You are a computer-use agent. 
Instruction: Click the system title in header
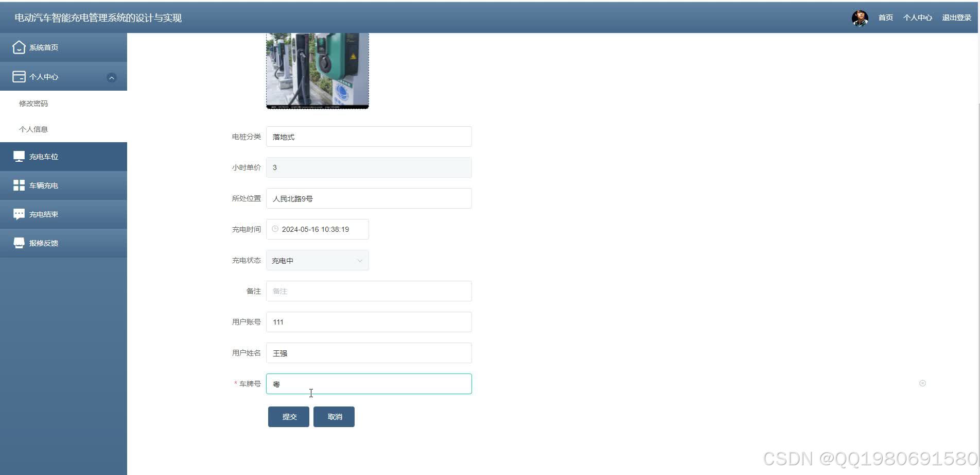coord(98,18)
